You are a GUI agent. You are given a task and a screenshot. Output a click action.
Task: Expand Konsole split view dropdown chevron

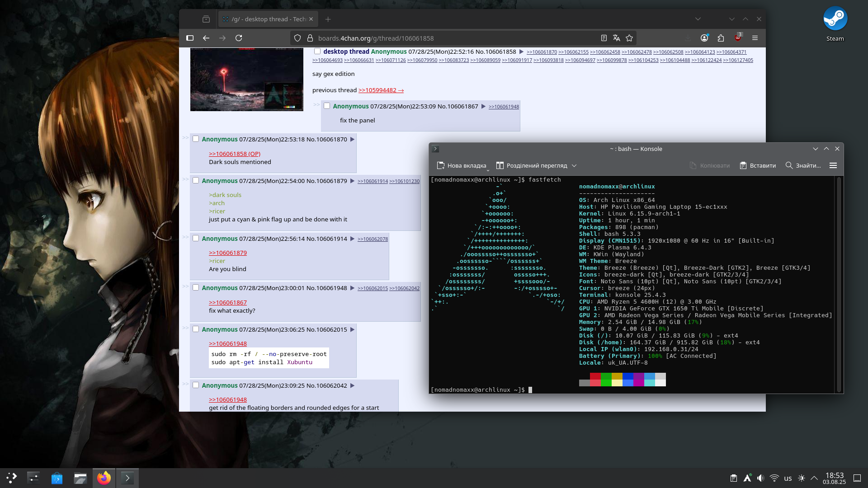pos(574,165)
